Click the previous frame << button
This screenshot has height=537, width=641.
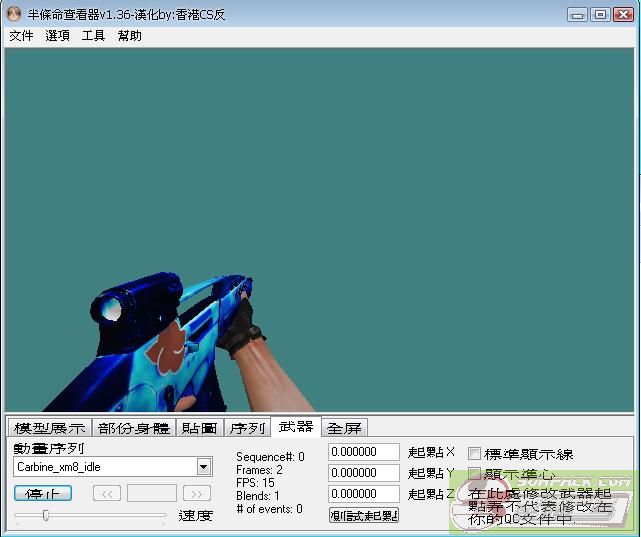coord(107,493)
